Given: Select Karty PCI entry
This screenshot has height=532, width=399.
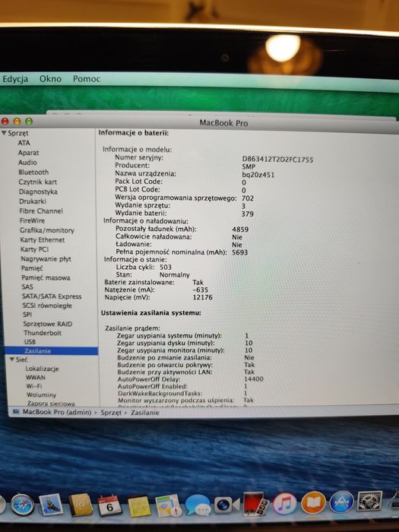Looking at the screenshot, I should 34,249.
